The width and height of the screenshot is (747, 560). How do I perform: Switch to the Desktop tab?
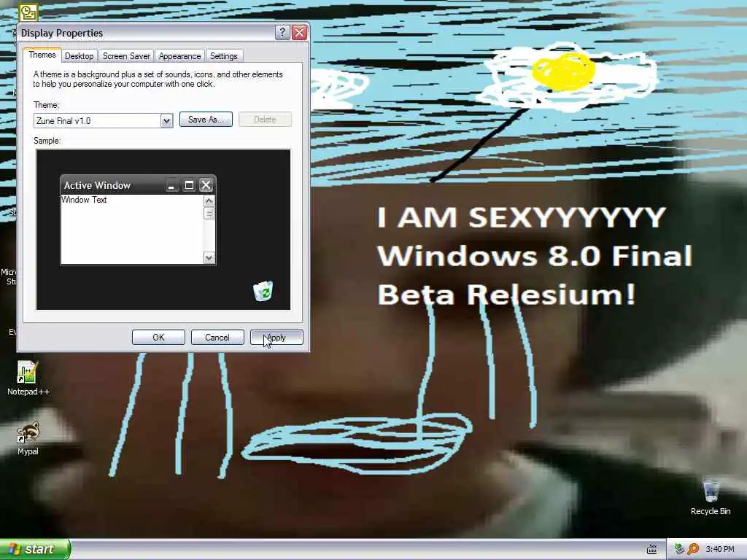click(x=79, y=55)
